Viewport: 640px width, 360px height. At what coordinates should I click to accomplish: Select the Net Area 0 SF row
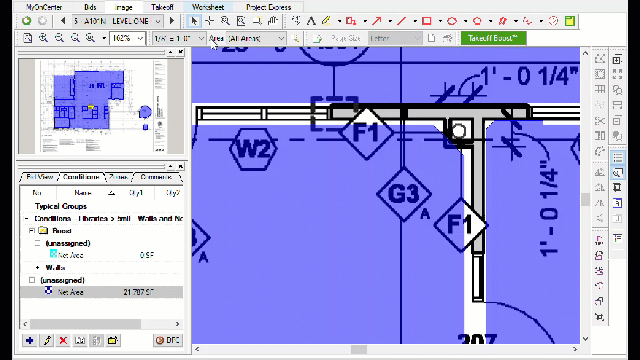[x=101, y=255]
